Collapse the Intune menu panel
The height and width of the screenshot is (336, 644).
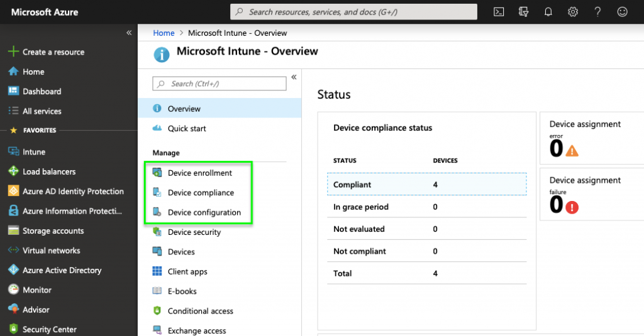294,77
